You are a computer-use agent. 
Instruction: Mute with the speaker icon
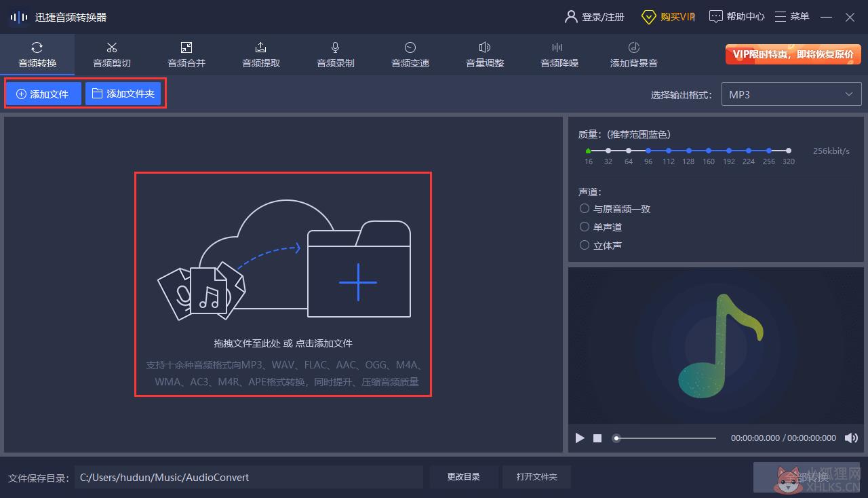pyautogui.click(x=851, y=438)
